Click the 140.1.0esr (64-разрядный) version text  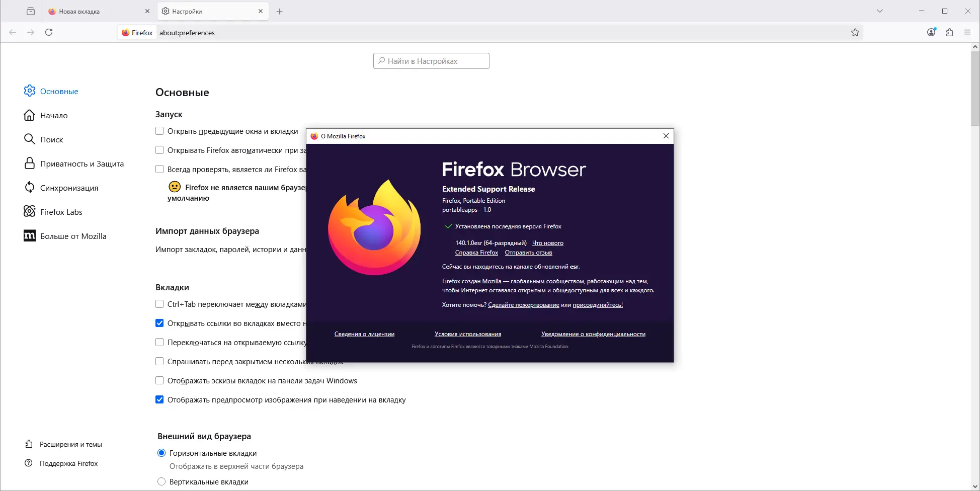tap(491, 243)
